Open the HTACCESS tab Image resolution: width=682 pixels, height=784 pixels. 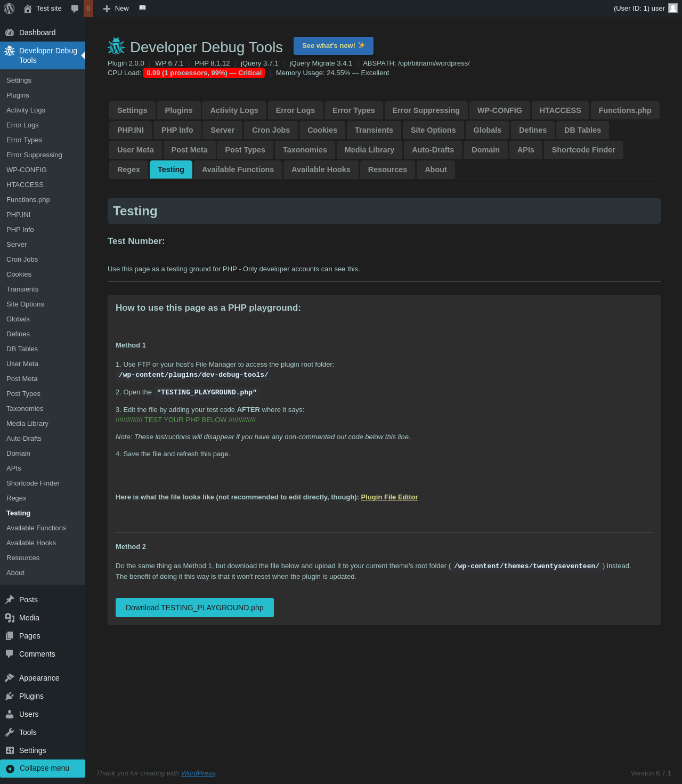(561, 110)
